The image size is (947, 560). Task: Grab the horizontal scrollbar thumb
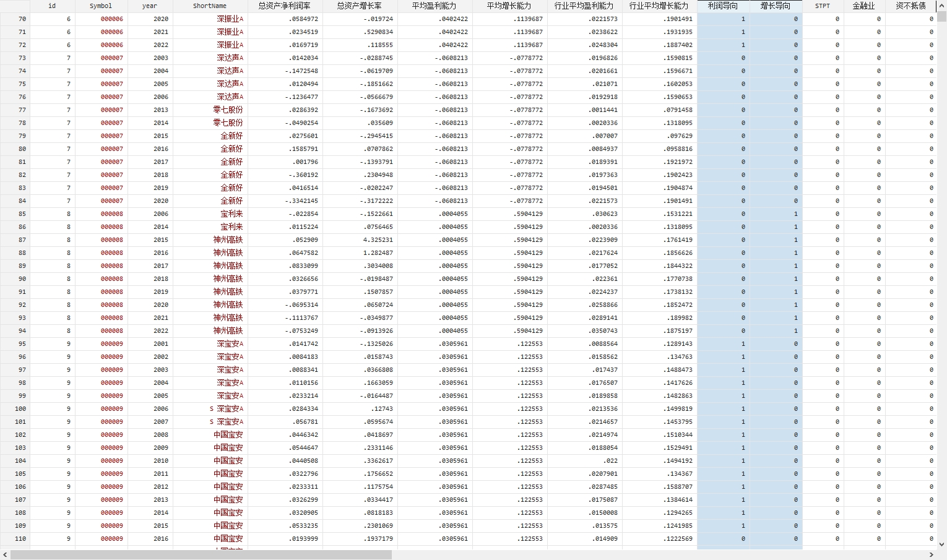(201, 554)
